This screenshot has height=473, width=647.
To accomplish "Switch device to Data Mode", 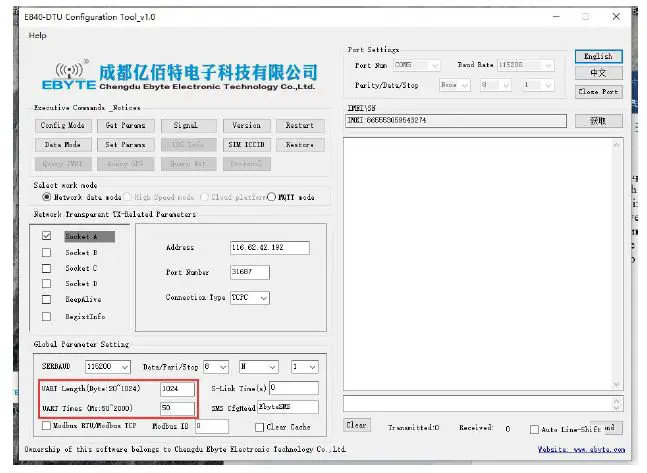I will [x=62, y=145].
